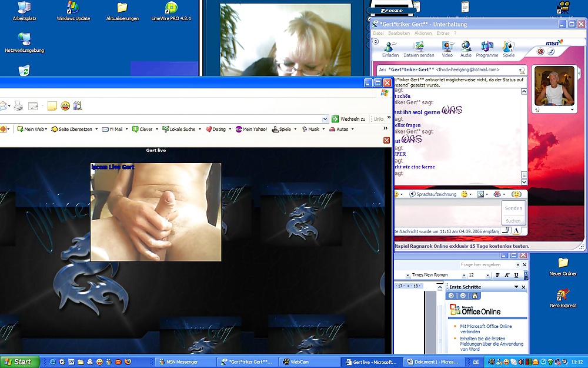
Task: Click the Einladen icon in MSN chat
Action: [x=390, y=48]
